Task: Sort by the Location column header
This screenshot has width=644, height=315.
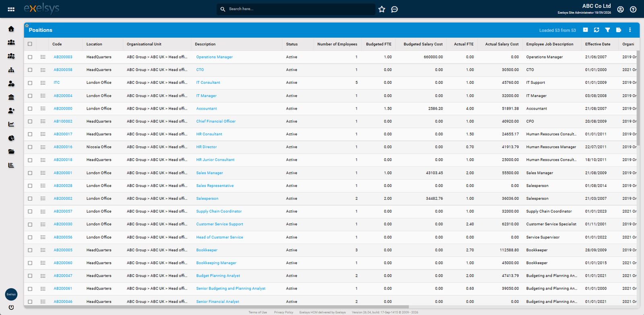Action: point(94,44)
